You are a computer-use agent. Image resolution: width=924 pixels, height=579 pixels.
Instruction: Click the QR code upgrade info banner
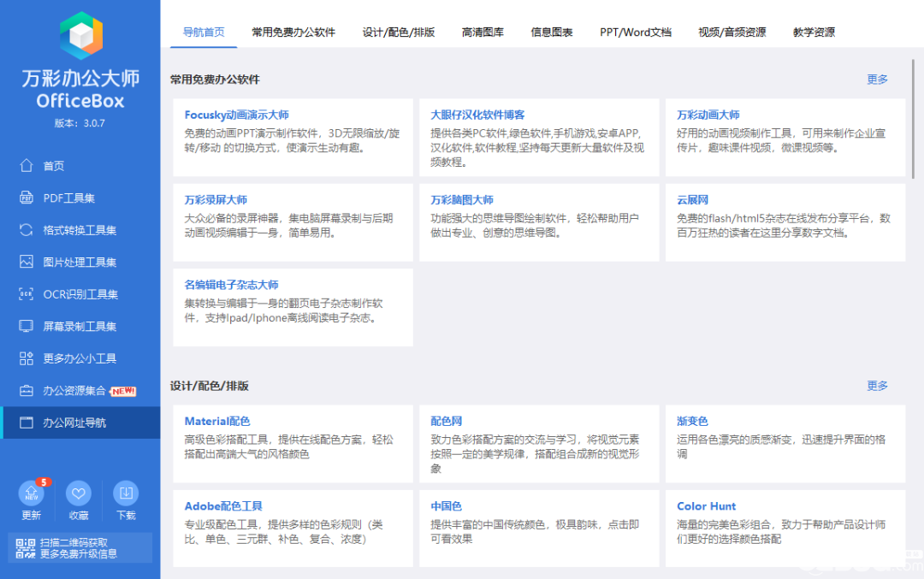80,548
